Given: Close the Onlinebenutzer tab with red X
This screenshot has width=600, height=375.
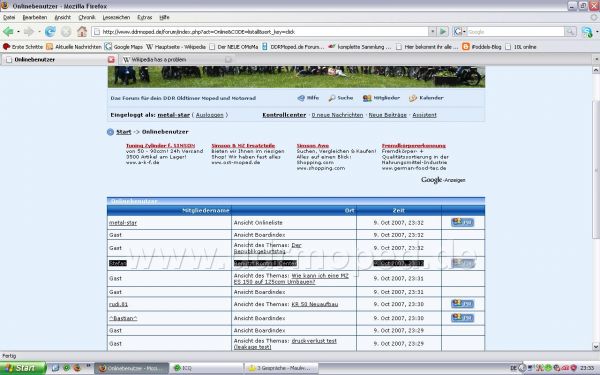Looking at the screenshot, I should 111,59.
